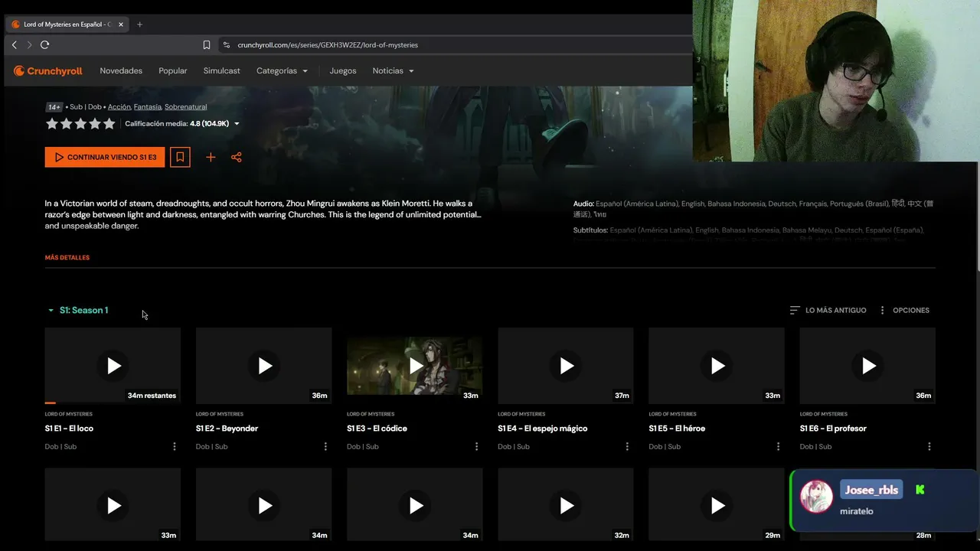Viewport: 980px width, 551px height.
Task: Open the Opciones menu for episodes
Action: pyautogui.click(x=903, y=310)
